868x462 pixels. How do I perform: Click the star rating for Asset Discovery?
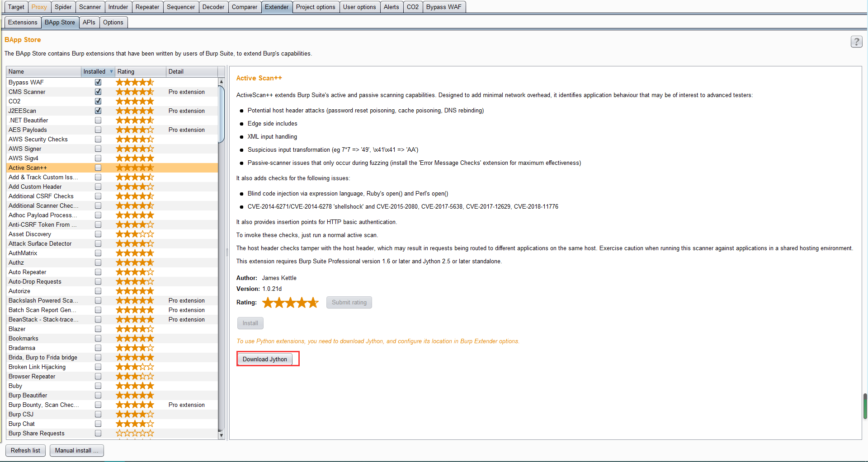click(x=135, y=234)
